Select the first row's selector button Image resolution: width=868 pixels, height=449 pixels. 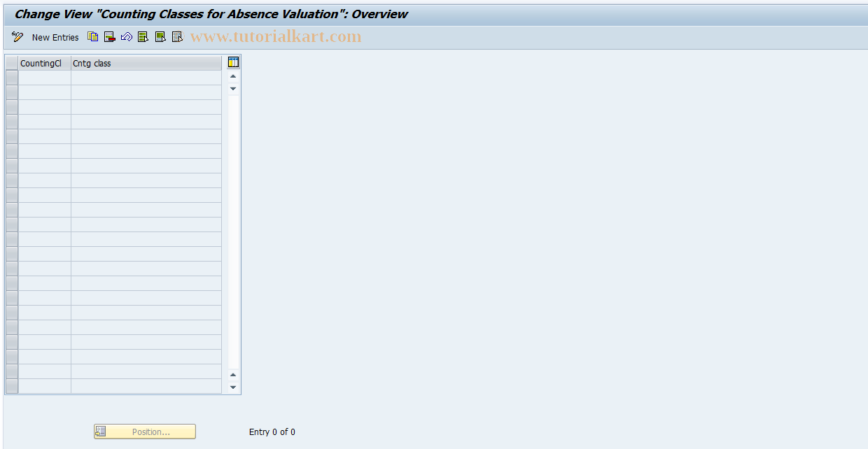pyautogui.click(x=12, y=78)
